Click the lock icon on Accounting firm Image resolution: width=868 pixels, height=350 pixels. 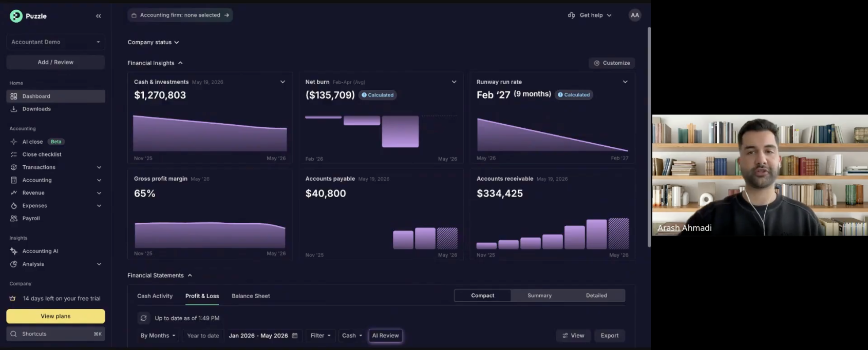(x=134, y=15)
